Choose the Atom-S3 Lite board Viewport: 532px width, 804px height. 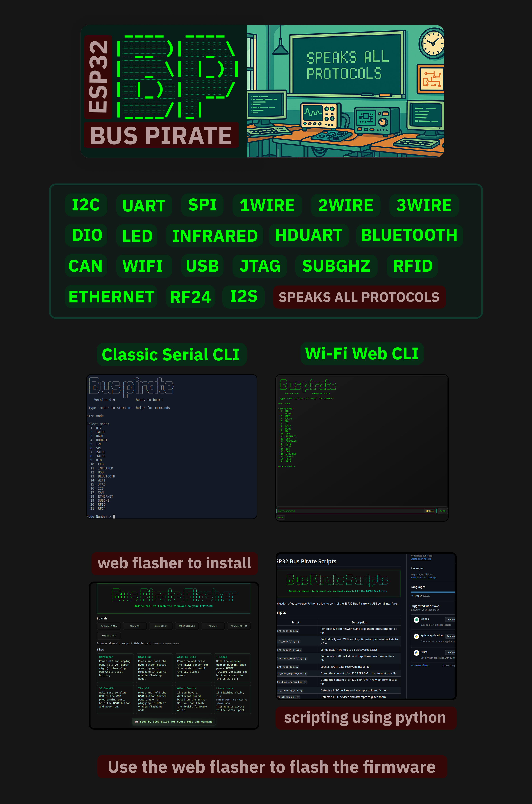(x=160, y=626)
